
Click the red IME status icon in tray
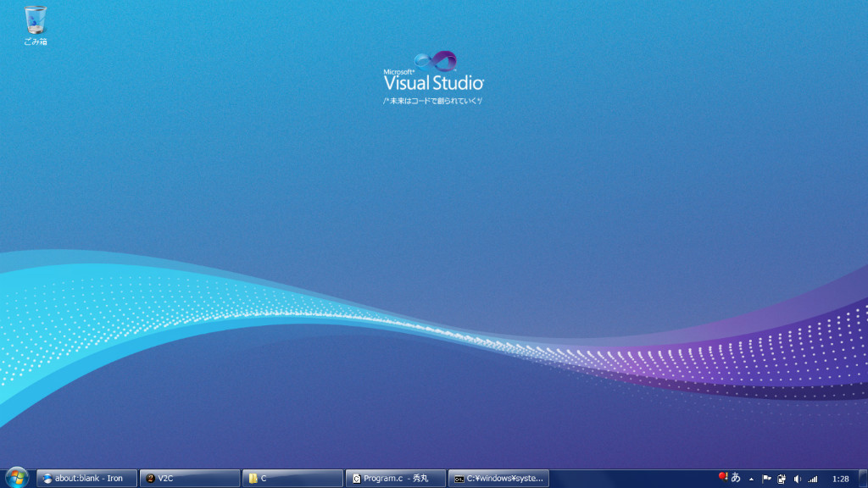[x=722, y=477]
